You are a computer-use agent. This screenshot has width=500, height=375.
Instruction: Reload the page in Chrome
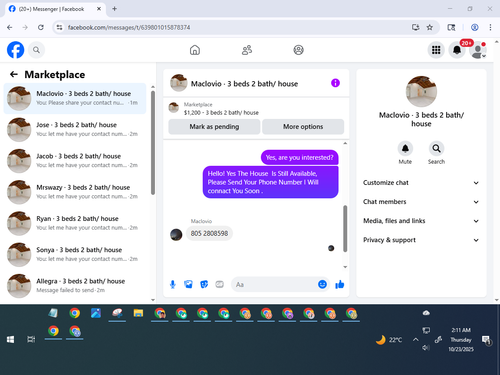coord(41,27)
